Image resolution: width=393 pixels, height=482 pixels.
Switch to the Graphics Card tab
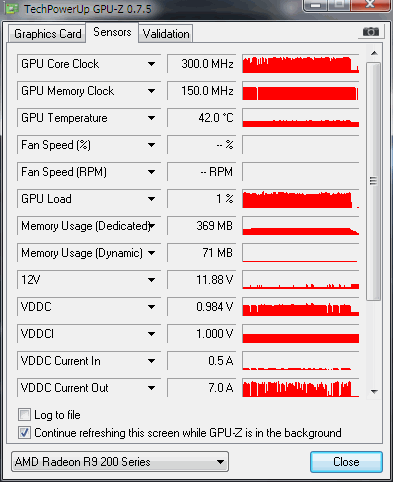click(48, 34)
